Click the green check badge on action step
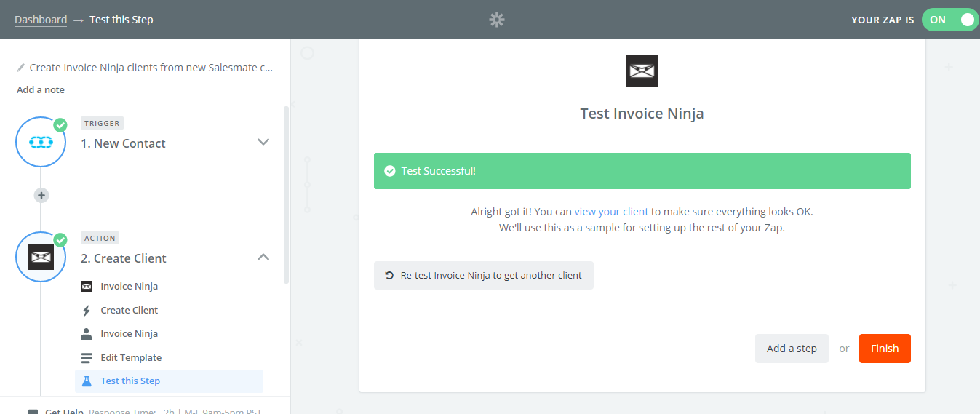The width and height of the screenshot is (980, 414). click(60, 239)
